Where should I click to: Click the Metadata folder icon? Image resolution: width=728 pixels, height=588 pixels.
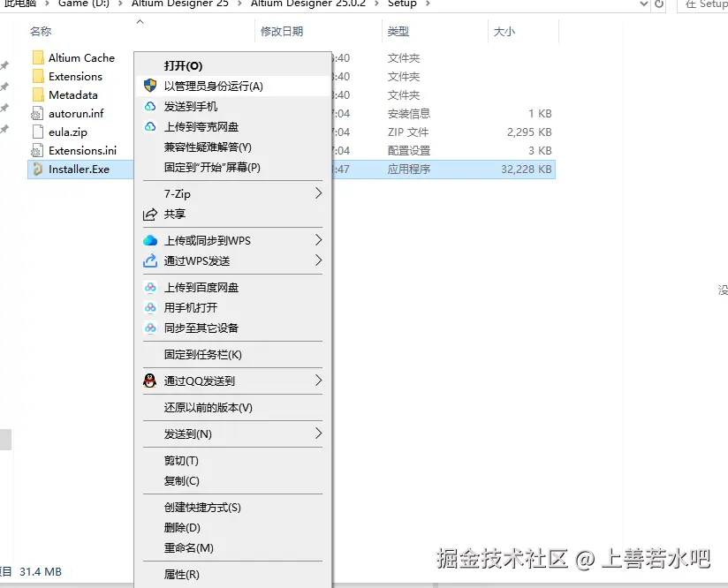38,94
